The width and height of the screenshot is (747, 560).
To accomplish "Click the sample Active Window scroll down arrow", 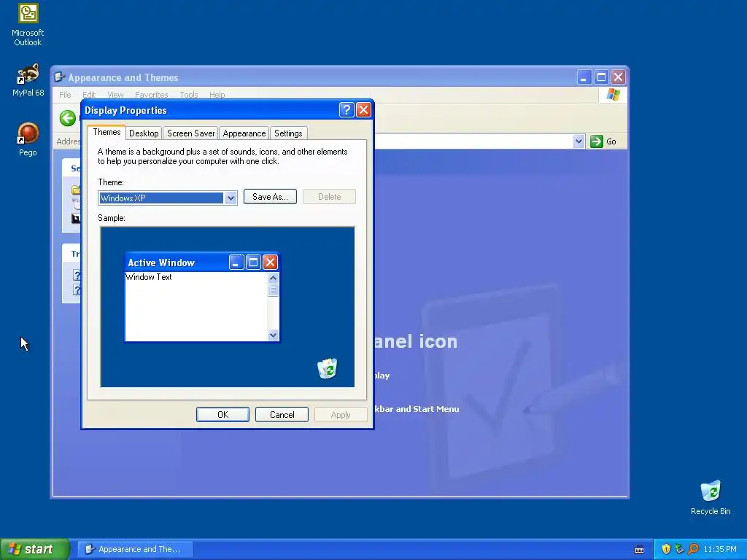I will click(x=273, y=335).
